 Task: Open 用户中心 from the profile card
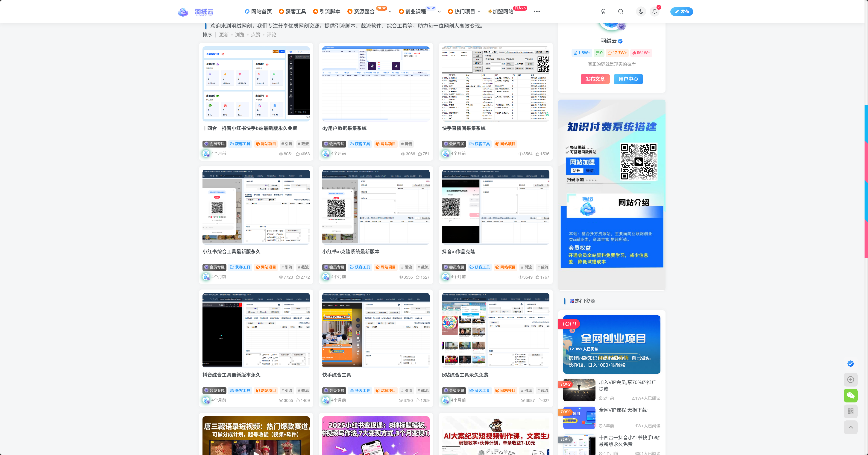tap(628, 79)
